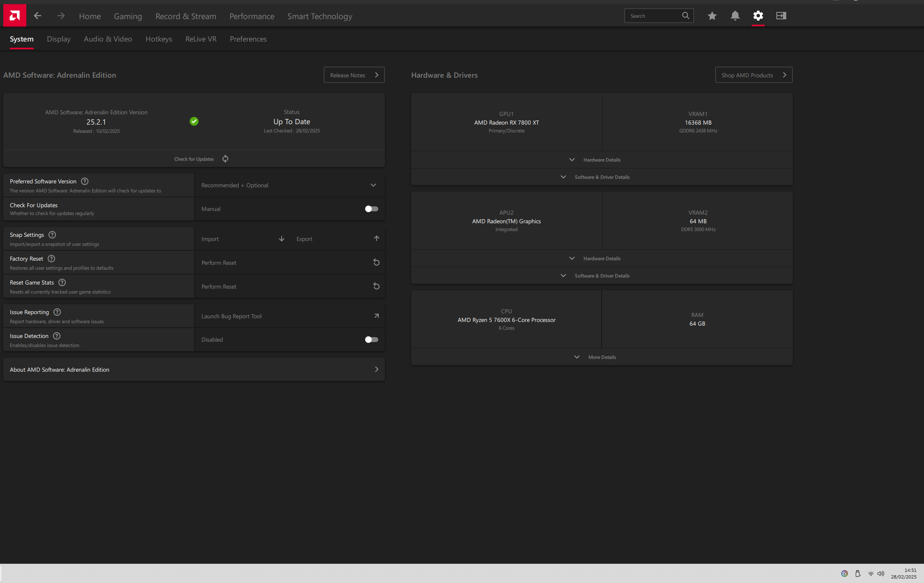Select the Hotkeys sub-tab

pyautogui.click(x=159, y=39)
